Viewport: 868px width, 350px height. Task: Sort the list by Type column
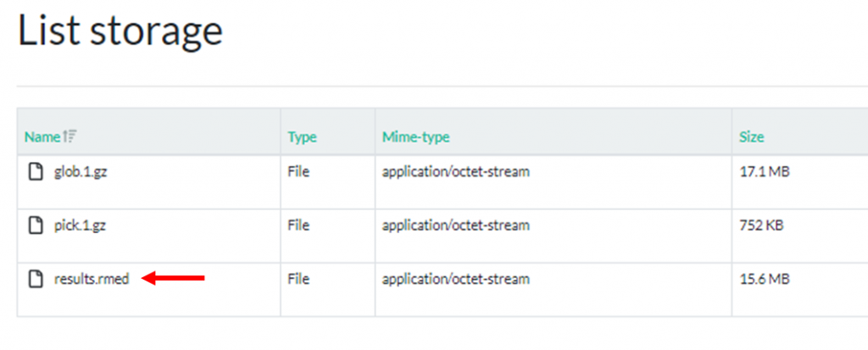pos(303,137)
